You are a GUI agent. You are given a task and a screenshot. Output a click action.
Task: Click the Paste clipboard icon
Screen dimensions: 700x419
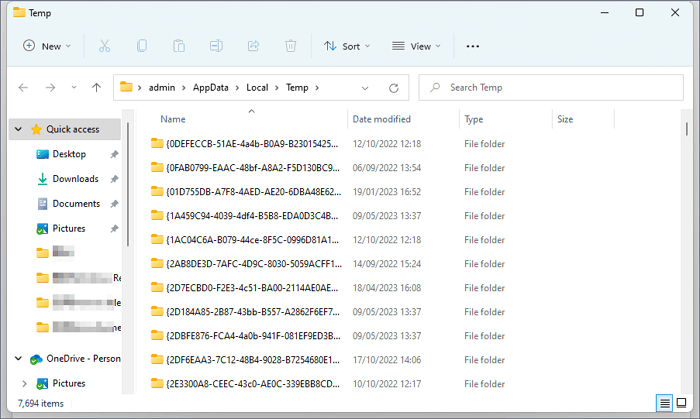coord(179,46)
